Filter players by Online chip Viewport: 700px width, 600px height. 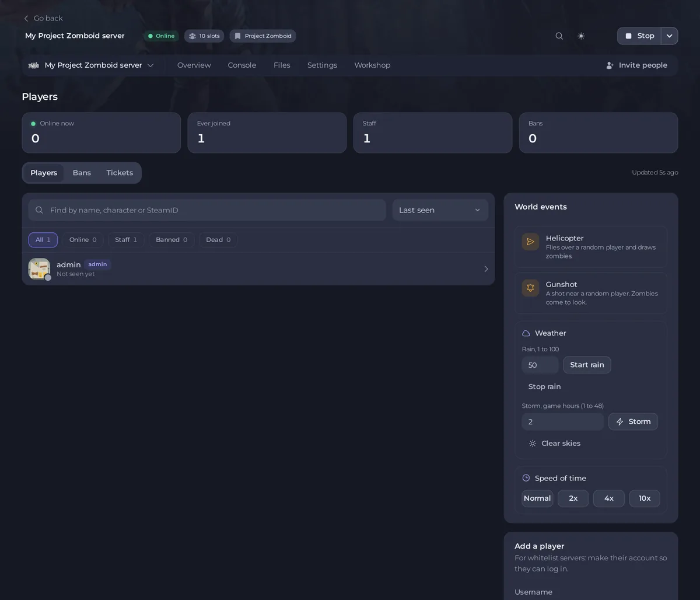83,240
